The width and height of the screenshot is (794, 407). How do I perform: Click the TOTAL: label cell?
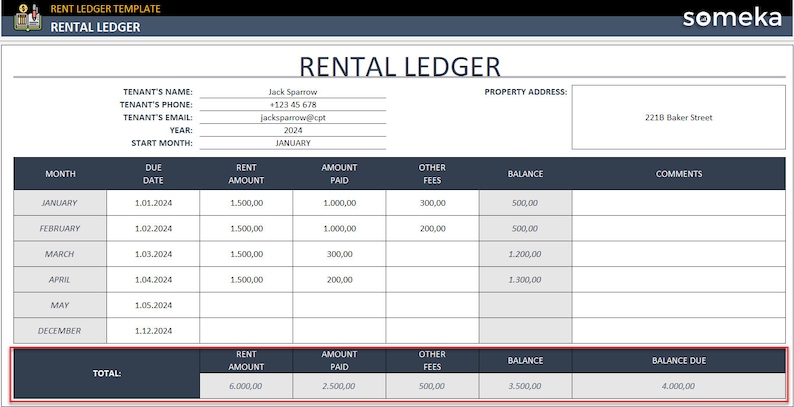(107, 374)
